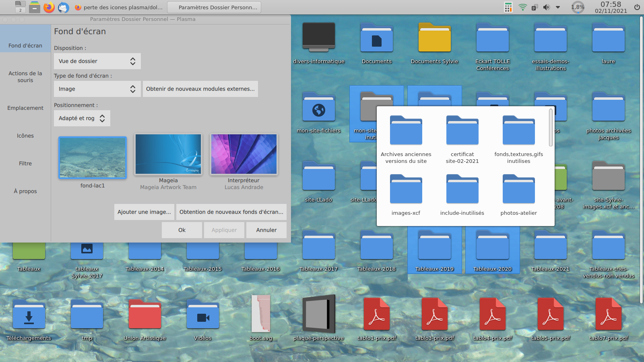Viewport: 644px width, 362px height.
Task: Switch to Filtre section
Action: click(25, 163)
